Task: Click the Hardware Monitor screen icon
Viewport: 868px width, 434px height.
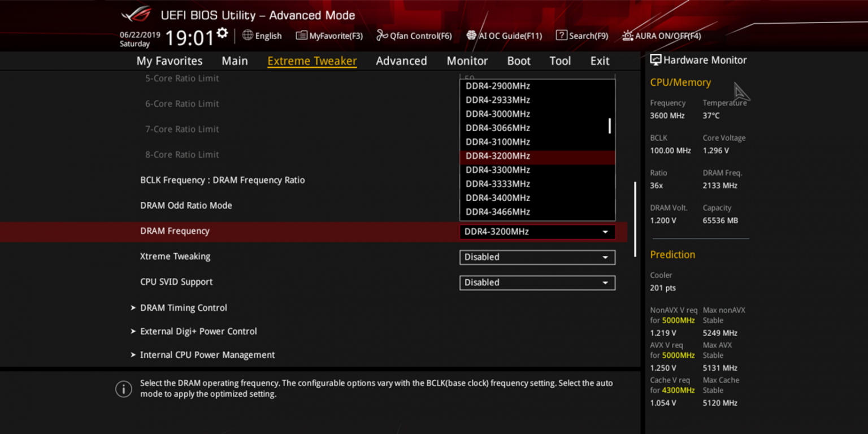Action: coord(656,60)
